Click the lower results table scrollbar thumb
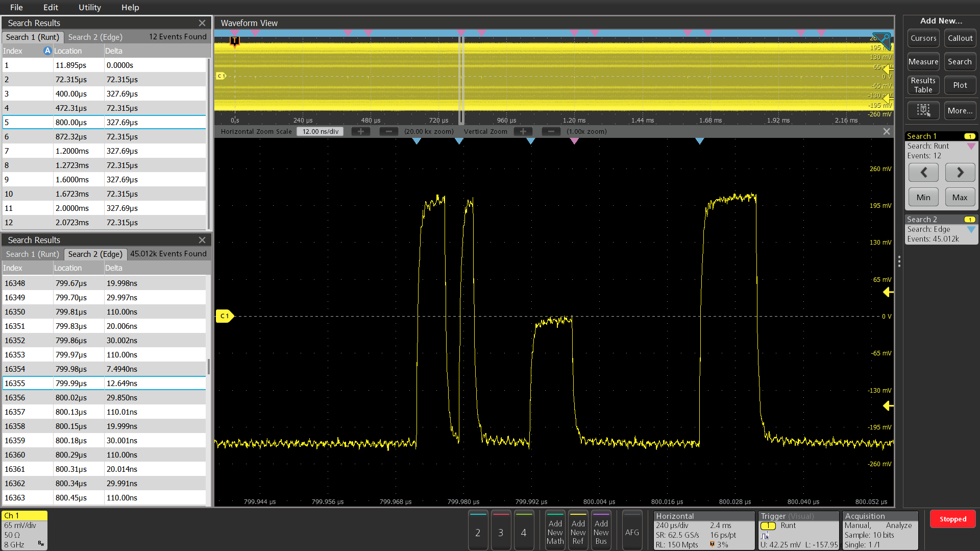 208,366
